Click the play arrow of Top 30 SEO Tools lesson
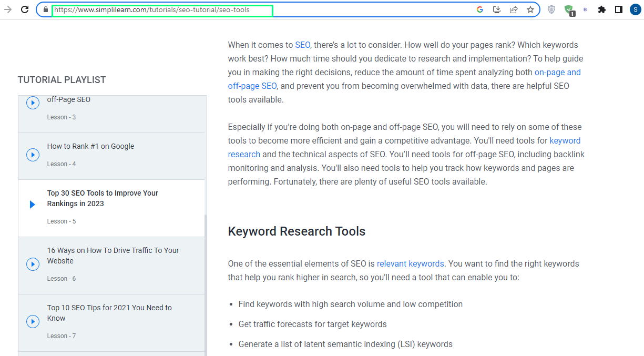This screenshot has width=644, height=356. pos(33,205)
